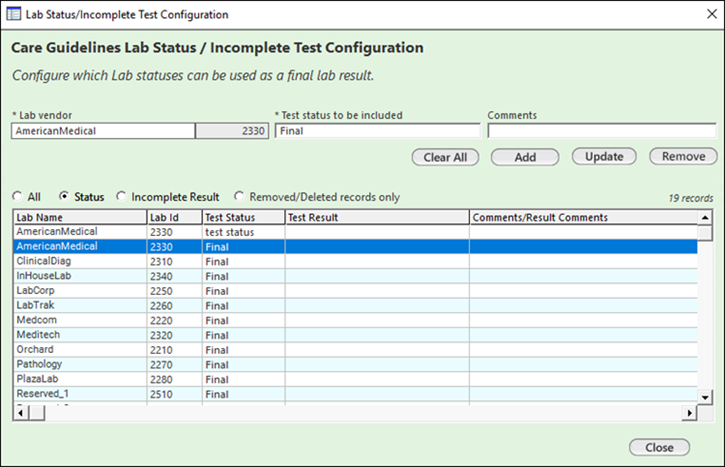Select Removed/Deleted records only radio button

(x=239, y=197)
